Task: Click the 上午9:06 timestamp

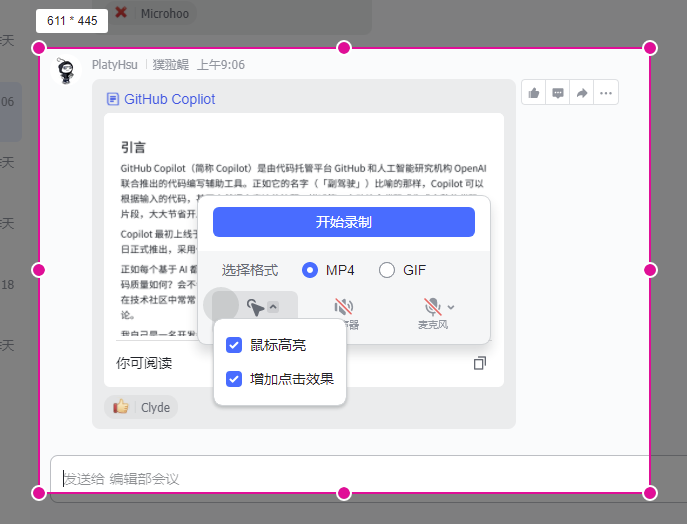Action: pos(221,65)
